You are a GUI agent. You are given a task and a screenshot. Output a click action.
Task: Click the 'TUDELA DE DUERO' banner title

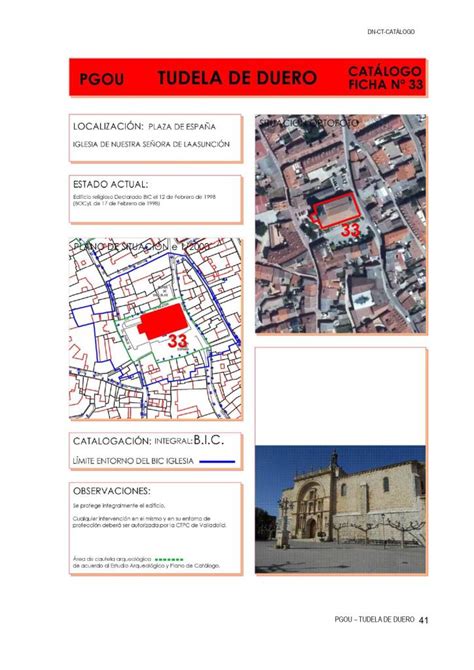tap(237, 78)
